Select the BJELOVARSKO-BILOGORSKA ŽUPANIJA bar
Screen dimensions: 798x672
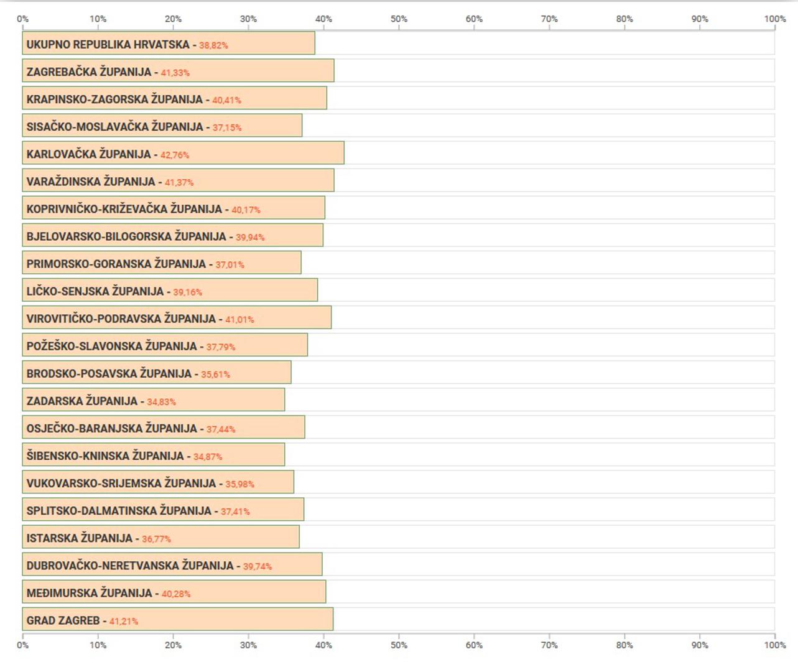click(x=172, y=235)
